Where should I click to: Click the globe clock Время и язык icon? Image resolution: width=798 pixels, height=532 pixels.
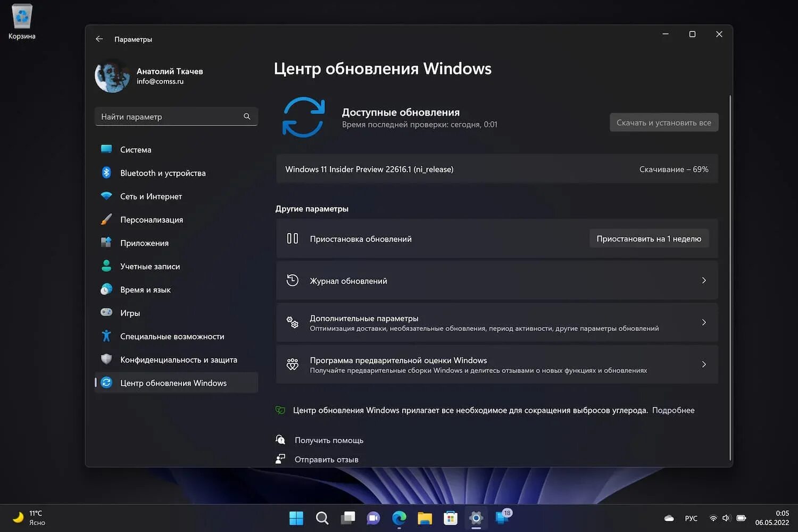(106, 289)
